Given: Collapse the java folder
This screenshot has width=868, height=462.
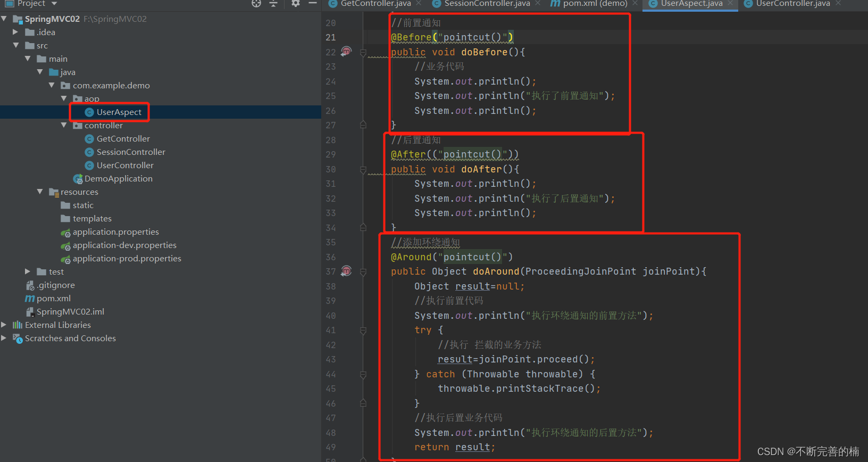Looking at the screenshot, I should point(40,72).
